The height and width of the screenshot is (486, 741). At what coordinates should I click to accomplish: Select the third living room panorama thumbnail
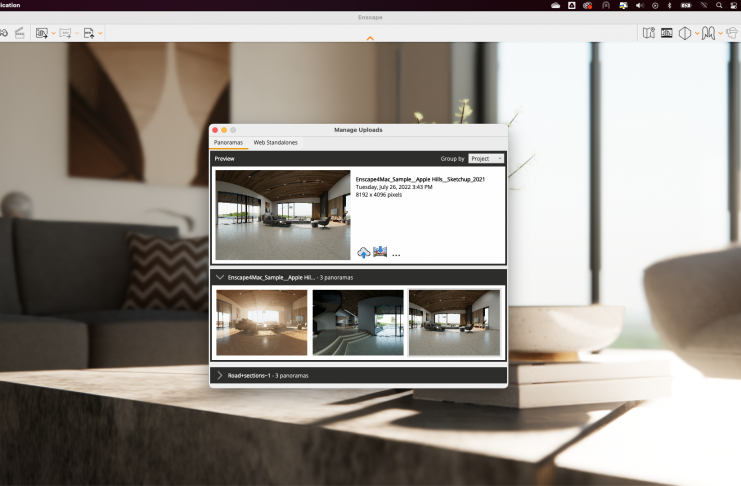point(454,323)
